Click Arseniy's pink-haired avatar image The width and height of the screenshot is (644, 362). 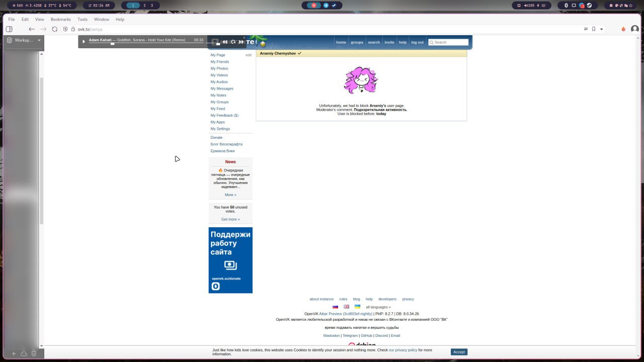361,80
